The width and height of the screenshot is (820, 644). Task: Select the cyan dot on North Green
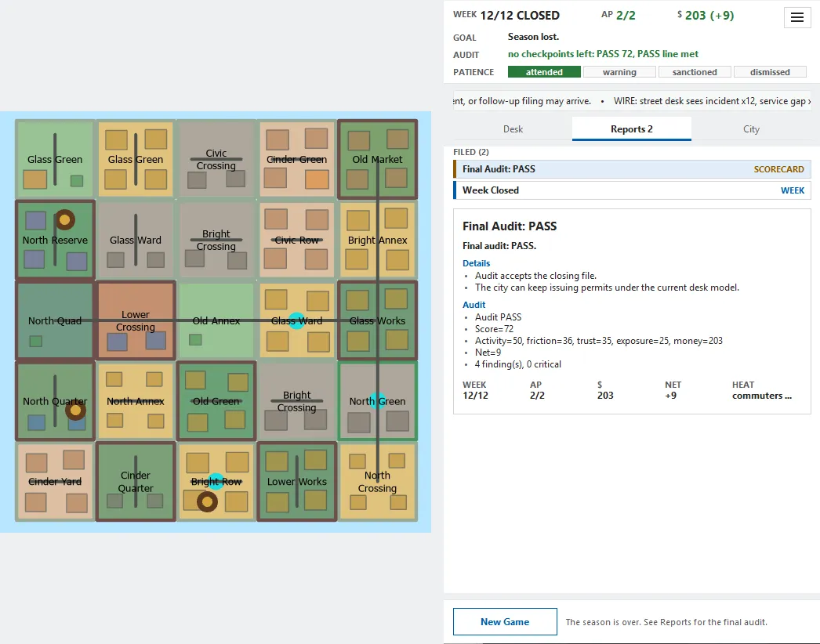[377, 401]
